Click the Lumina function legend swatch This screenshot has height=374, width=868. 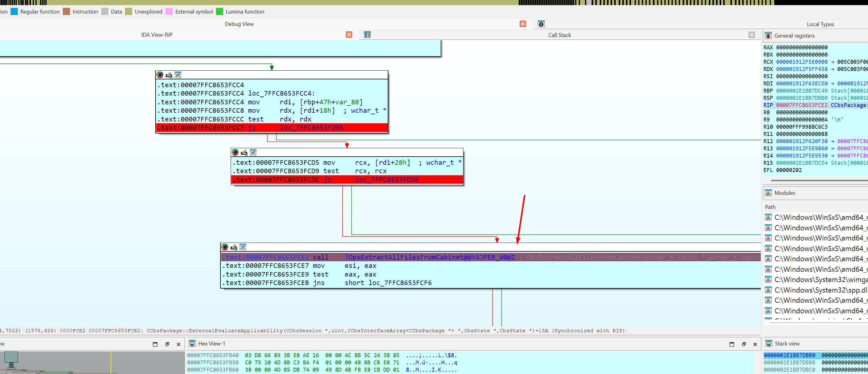pyautogui.click(x=219, y=11)
